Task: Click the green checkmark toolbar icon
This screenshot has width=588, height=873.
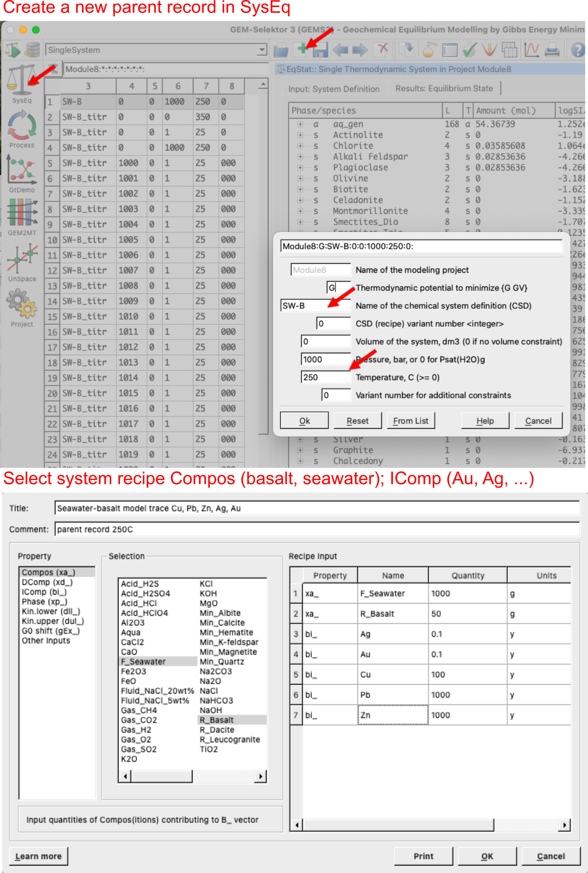Action: 469,50
